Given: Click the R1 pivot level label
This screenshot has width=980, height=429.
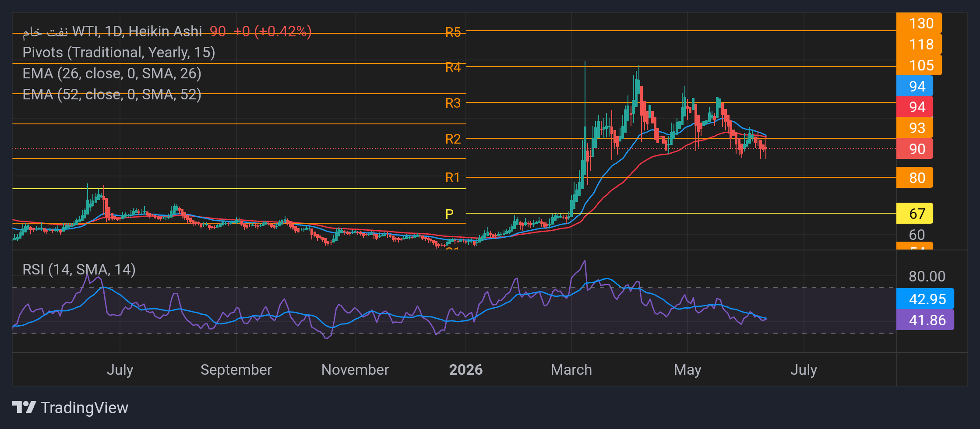Looking at the screenshot, I should click(x=453, y=178).
